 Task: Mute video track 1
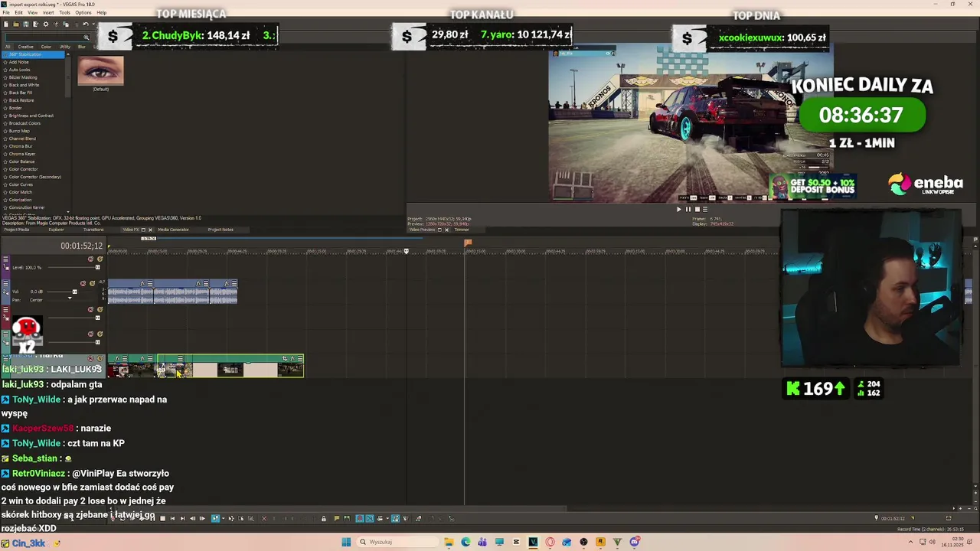click(x=90, y=259)
